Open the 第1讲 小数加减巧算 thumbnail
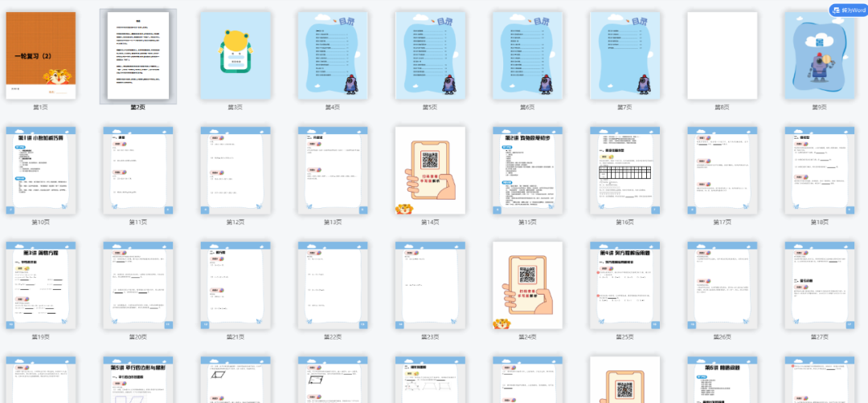The image size is (868, 403). tap(41, 170)
